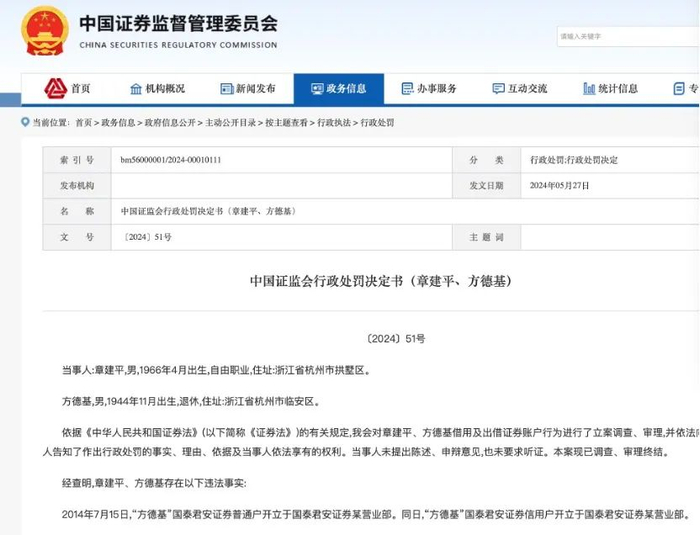Image resolution: width=700 pixels, height=535 pixels.
Task: Open the 办事服务 navigation tab
Action: point(429,89)
